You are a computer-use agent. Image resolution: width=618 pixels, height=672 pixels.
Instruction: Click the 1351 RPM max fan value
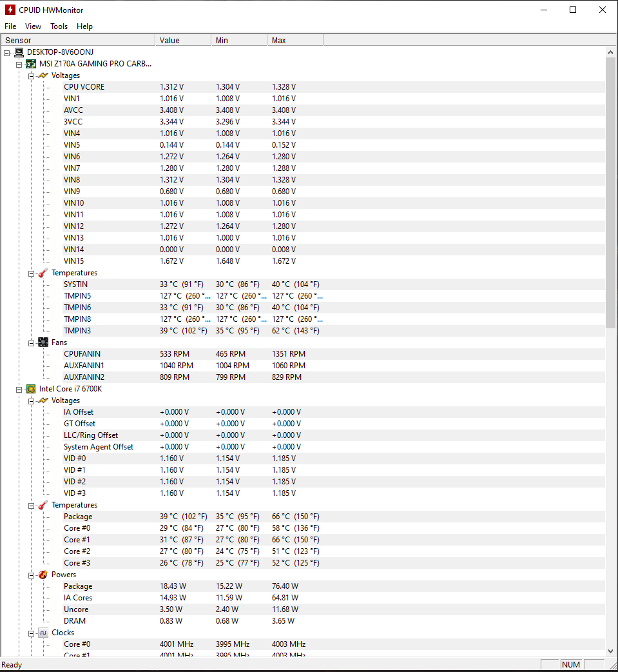(289, 354)
